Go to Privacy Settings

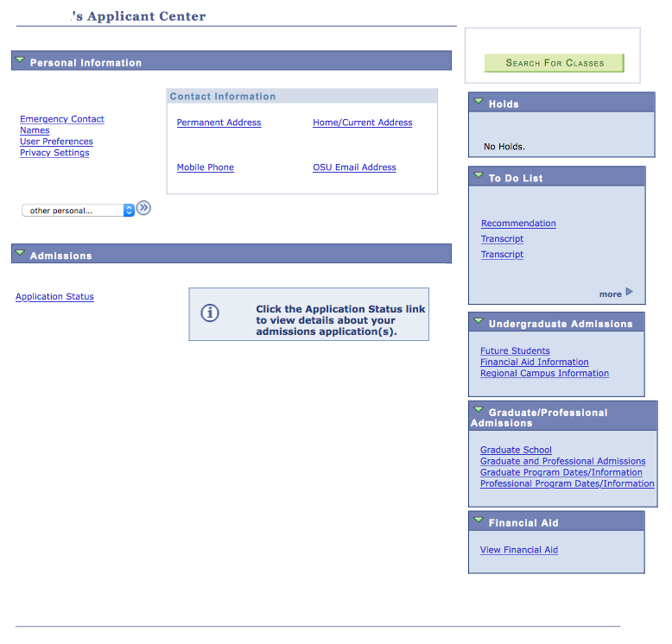click(x=54, y=153)
